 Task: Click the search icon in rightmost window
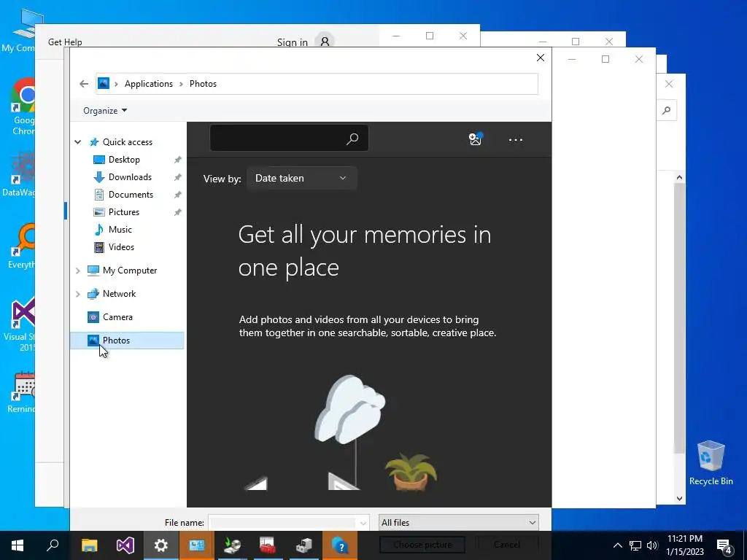pos(667,111)
